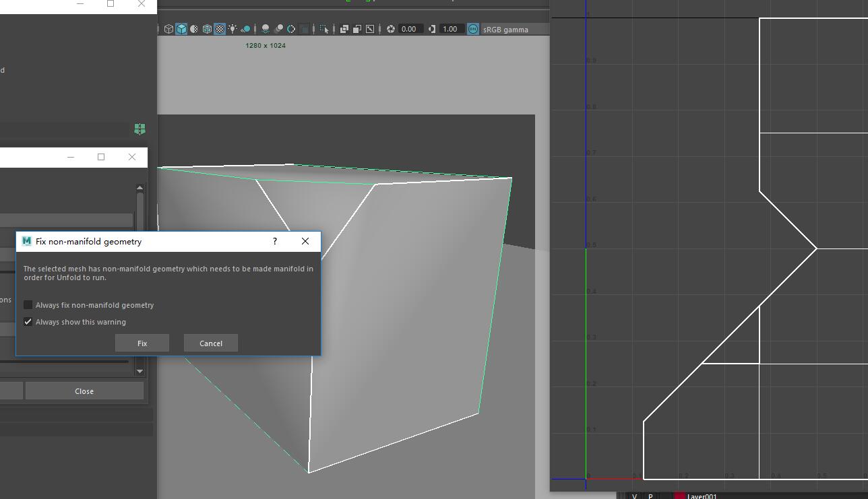Toggle the color management ON button
This screenshot has width=868, height=499.
pyautogui.click(x=472, y=29)
